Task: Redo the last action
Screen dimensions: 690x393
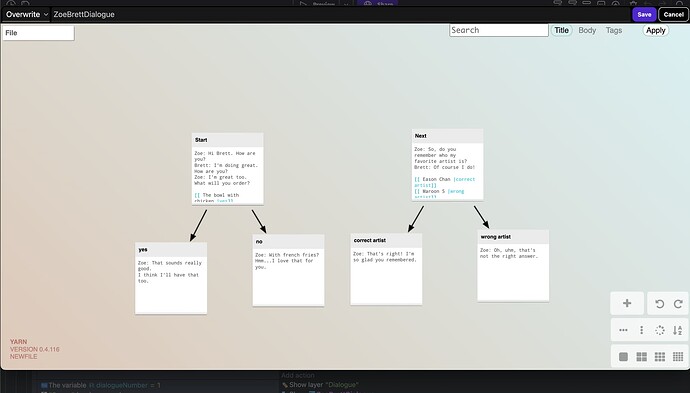Action: (678, 304)
